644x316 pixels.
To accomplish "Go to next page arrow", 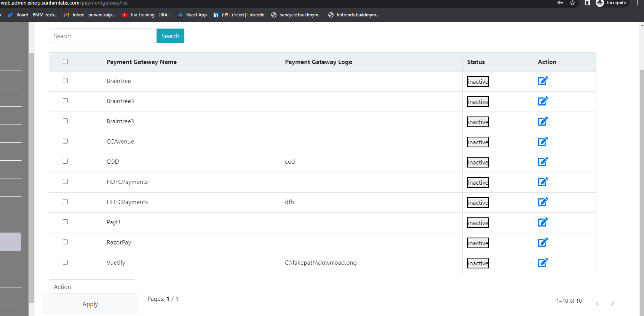I will (x=612, y=303).
